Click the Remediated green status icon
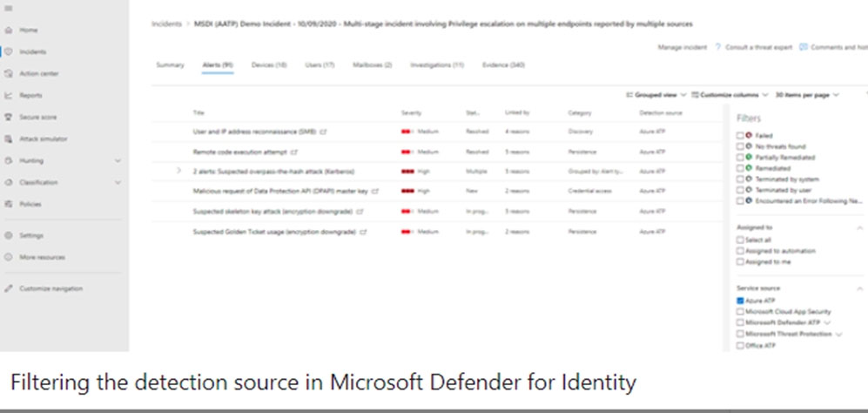 pos(749,168)
